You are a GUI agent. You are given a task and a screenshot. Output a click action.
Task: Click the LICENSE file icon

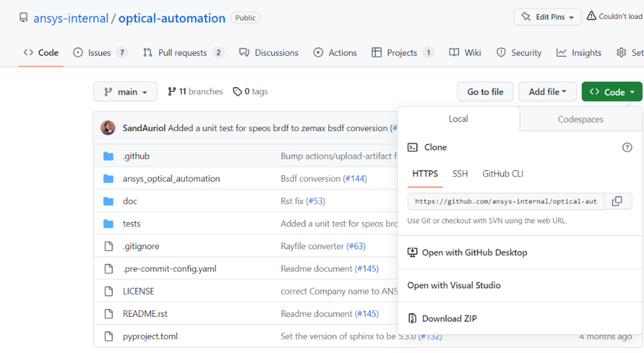[108, 291]
